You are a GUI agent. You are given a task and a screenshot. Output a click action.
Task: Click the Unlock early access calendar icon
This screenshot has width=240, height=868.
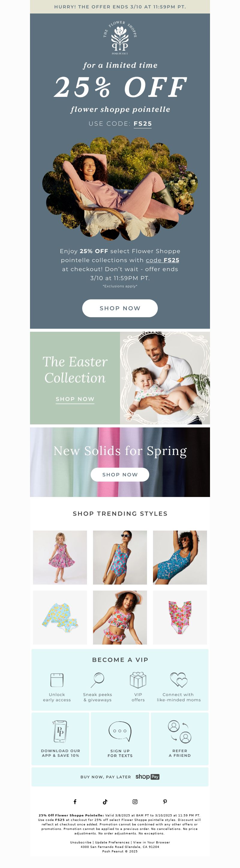point(57,680)
